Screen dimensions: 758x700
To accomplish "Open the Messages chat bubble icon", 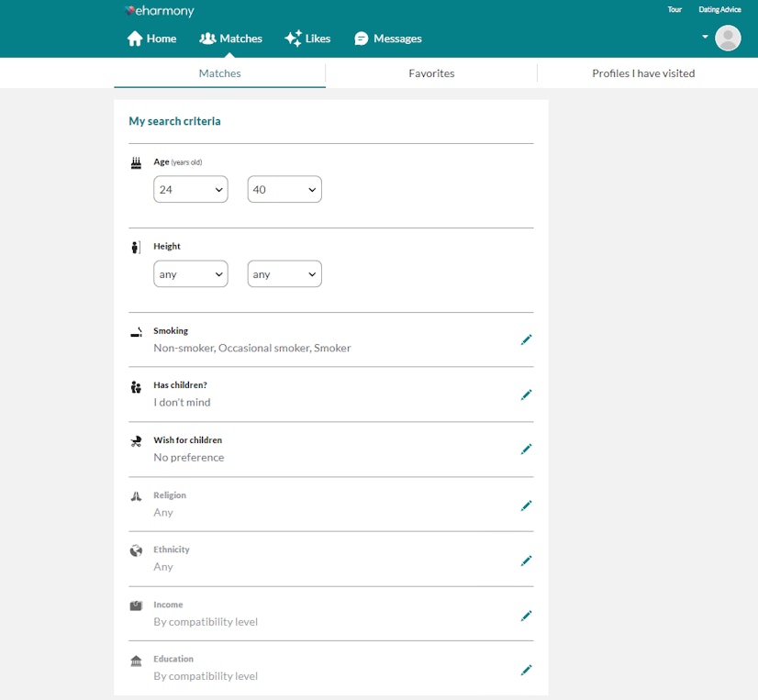I will [x=362, y=39].
